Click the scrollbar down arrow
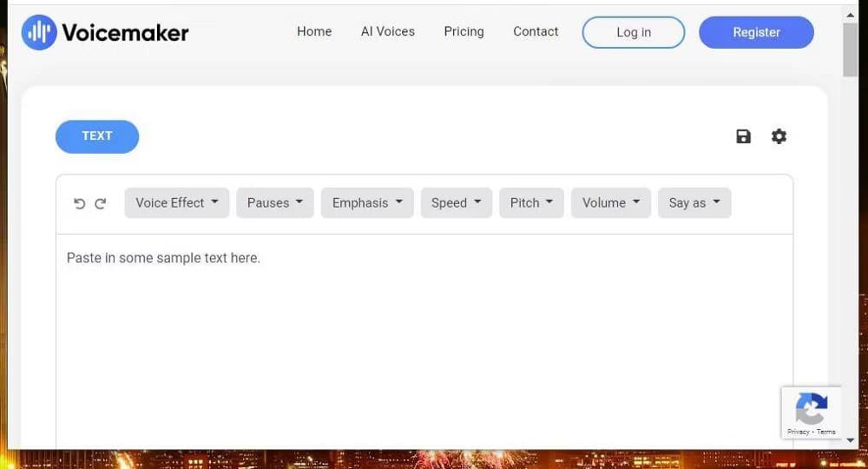The image size is (868, 469). pyautogui.click(x=851, y=440)
